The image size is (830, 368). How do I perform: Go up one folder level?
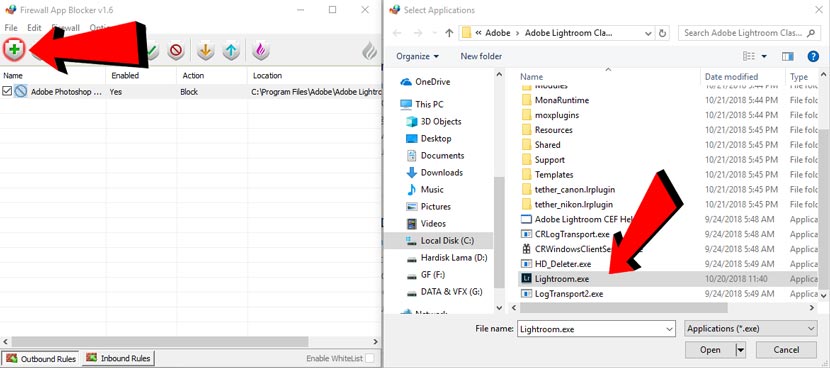point(449,33)
